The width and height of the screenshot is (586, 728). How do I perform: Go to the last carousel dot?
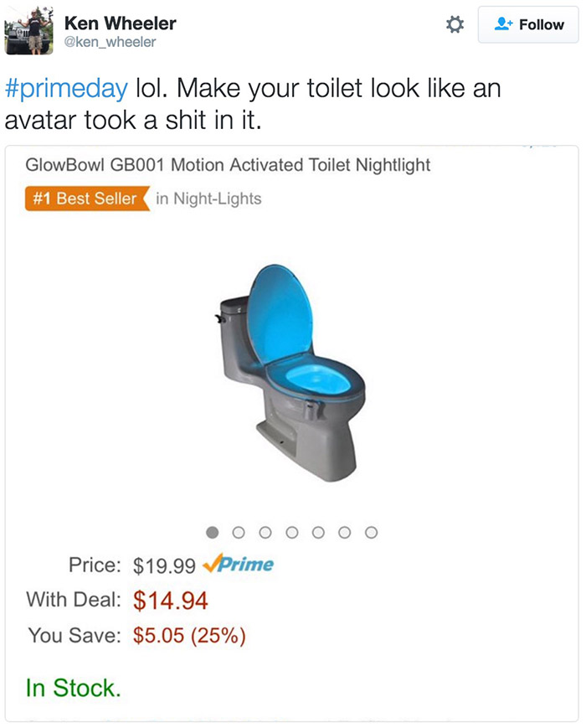[x=373, y=531]
